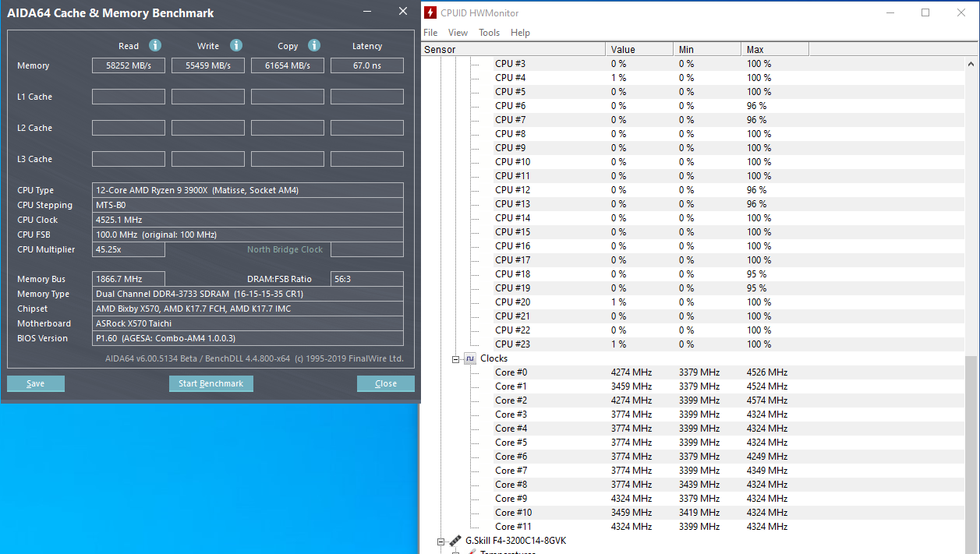This screenshot has height=554, width=980.
Task: Click the Motherboard ASRock X570 Taichi field
Action: (x=248, y=323)
